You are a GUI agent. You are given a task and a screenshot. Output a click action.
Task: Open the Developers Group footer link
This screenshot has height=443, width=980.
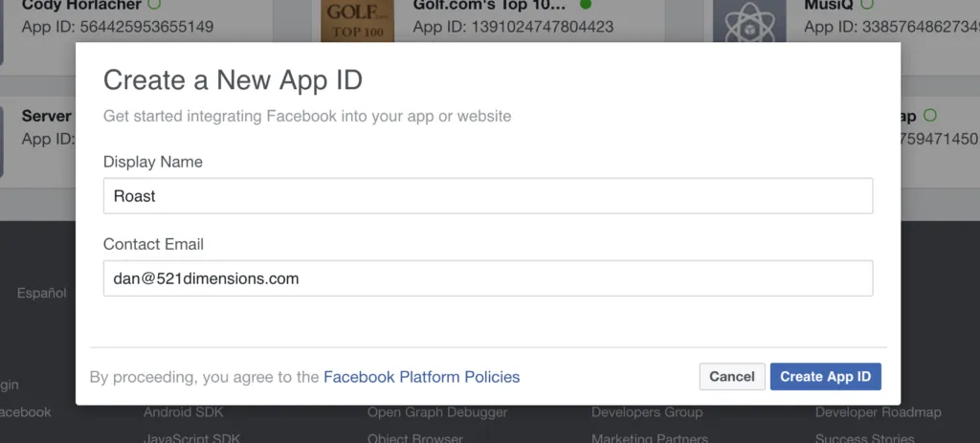pos(647,411)
